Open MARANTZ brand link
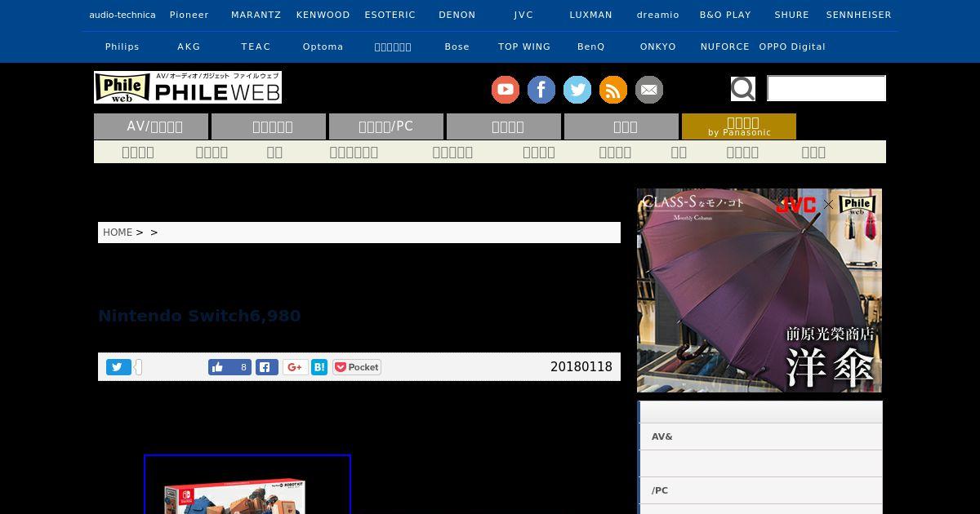 tap(256, 15)
